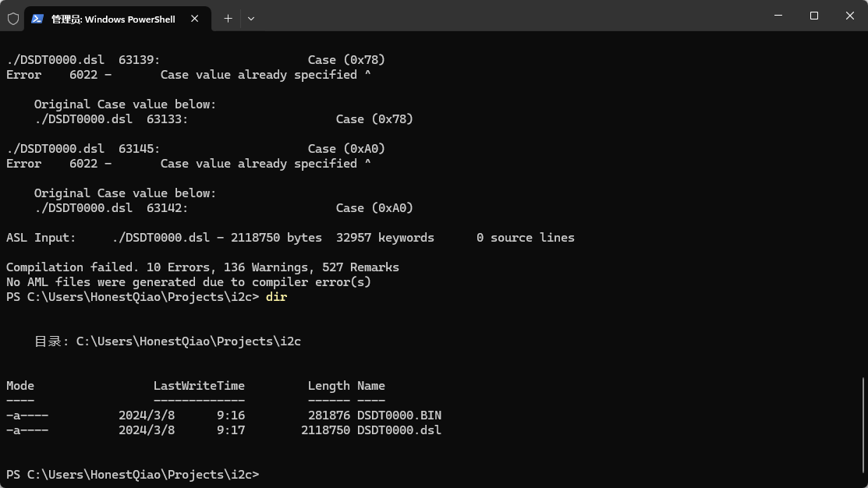Open a new tab with plus button
This screenshot has width=868, height=488.
[228, 18]
